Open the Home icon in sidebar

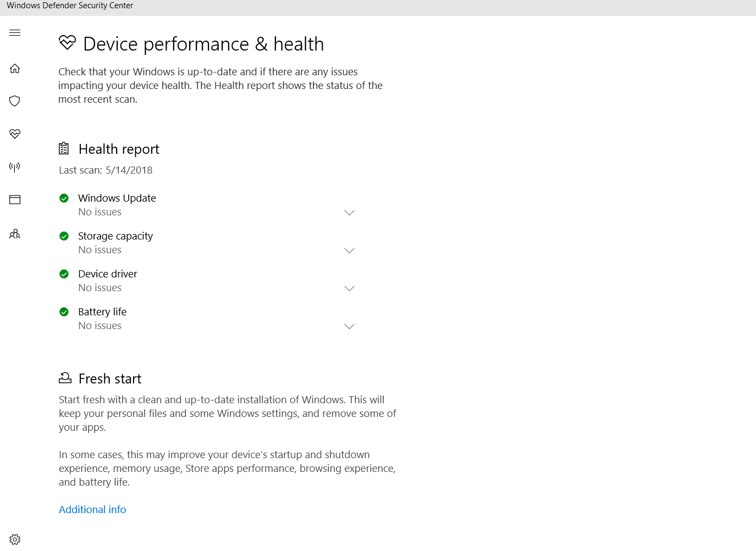(x=14, y=68)
